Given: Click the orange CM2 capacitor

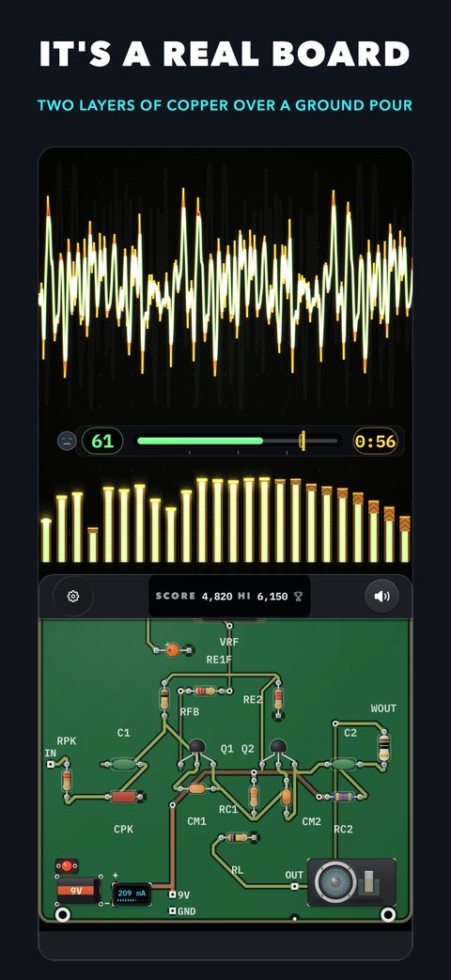Looking at the screenshot, I should (286, 797).
